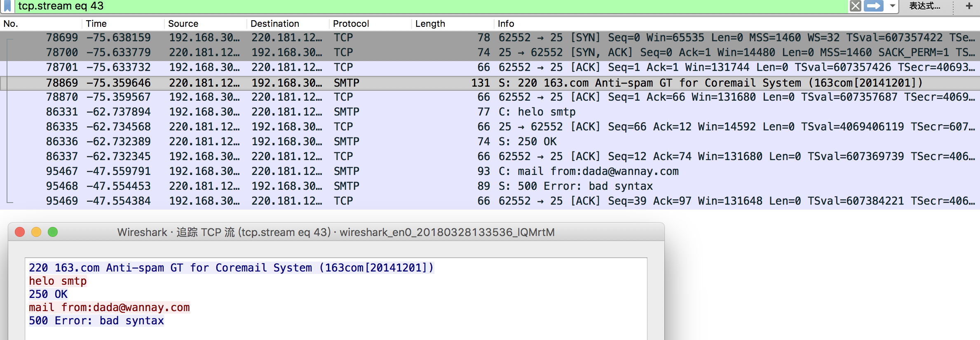The image size is (980, 340).
Task: Sort by the Destination column header
Action: pos(288,24)
